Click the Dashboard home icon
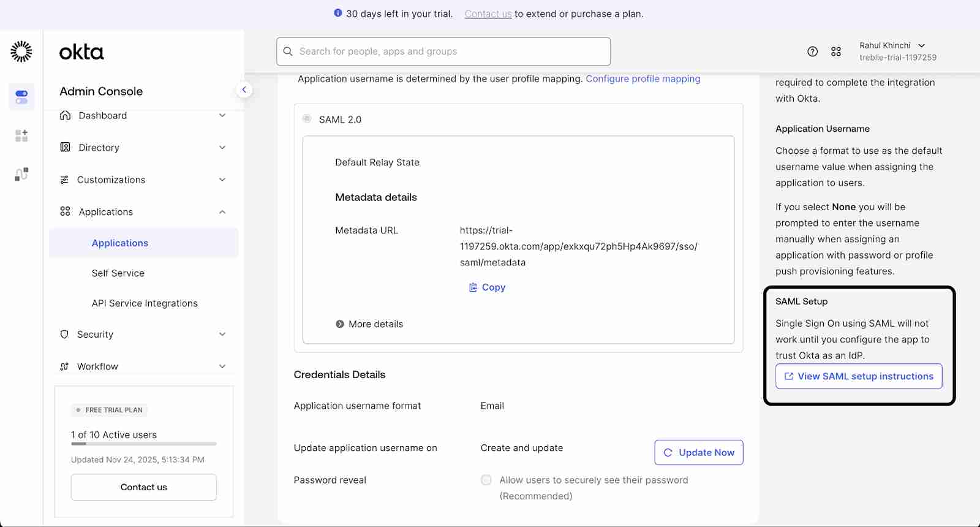Viewport: 980px width, 527px height. click(65, 115)
